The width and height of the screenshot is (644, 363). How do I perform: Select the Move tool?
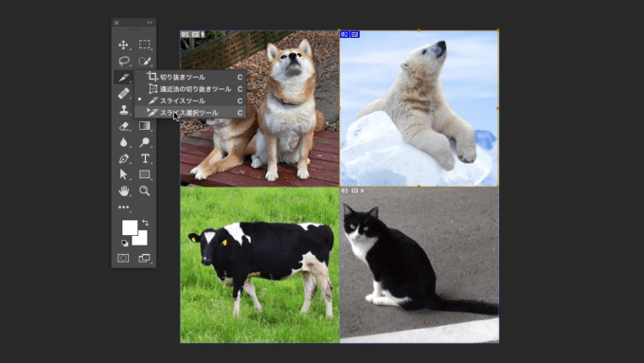123,45
